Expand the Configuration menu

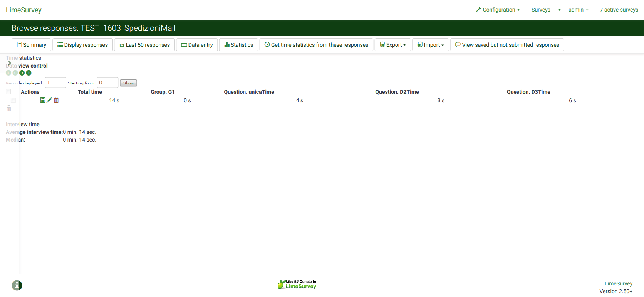[x=498, y=10]
